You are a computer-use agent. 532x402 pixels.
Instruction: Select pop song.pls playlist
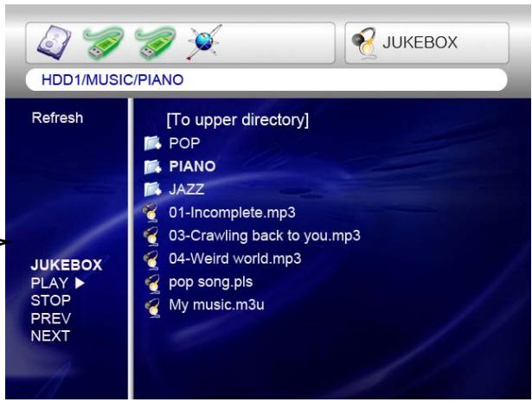[211, 283]
